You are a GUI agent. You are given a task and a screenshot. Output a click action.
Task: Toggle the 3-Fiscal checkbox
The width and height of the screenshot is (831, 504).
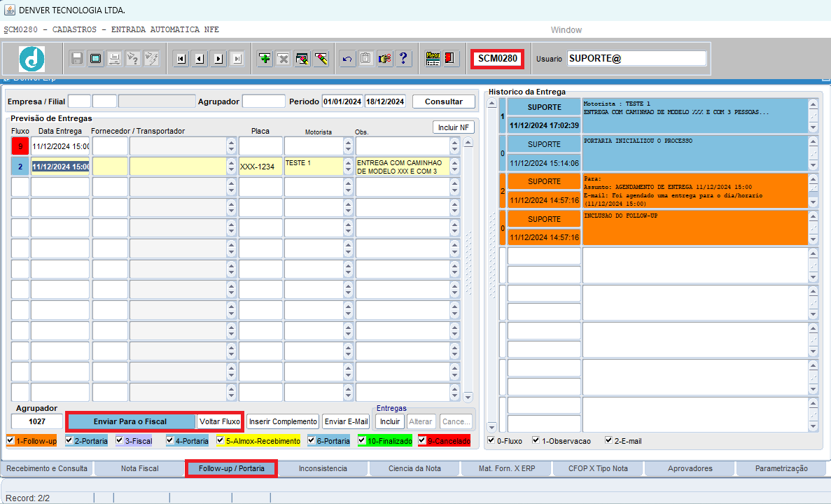[119, 440]
